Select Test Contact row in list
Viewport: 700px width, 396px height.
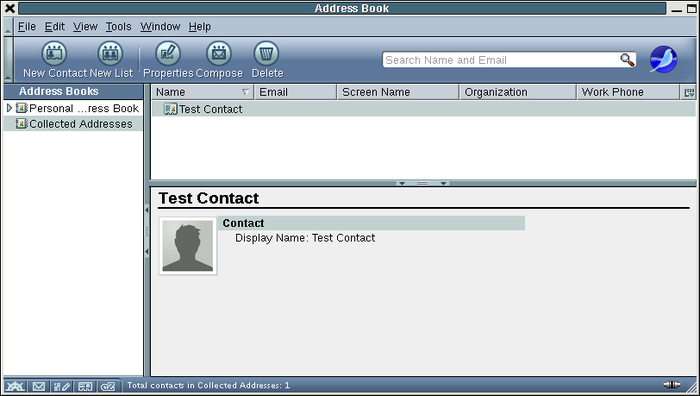(423, 109)
